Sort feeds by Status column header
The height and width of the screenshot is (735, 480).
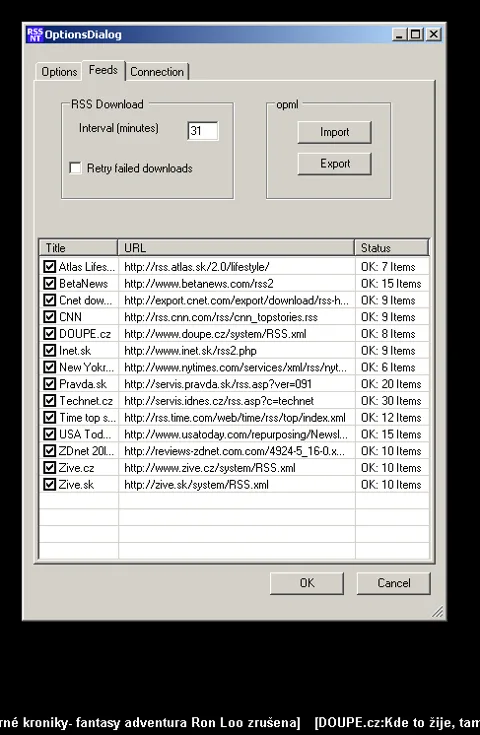391,248
